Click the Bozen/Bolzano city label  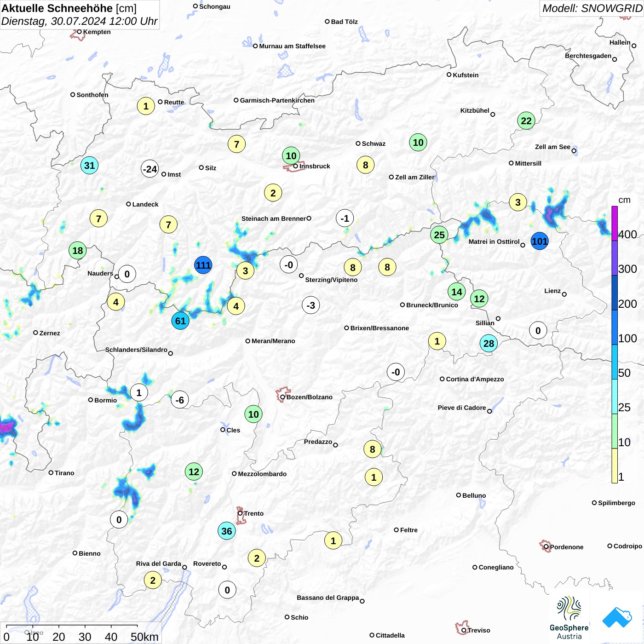click(310, 397)
